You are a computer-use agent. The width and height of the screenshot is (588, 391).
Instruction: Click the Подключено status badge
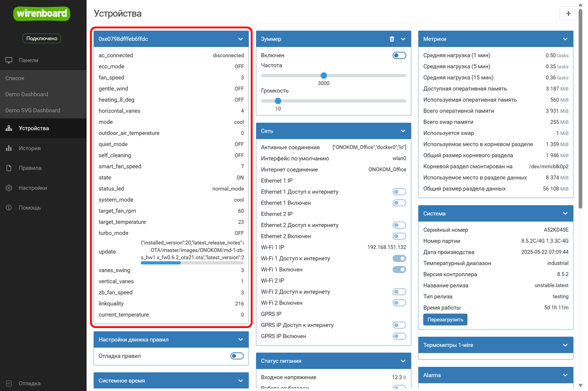pyautogui.click(x=42, y=38)
